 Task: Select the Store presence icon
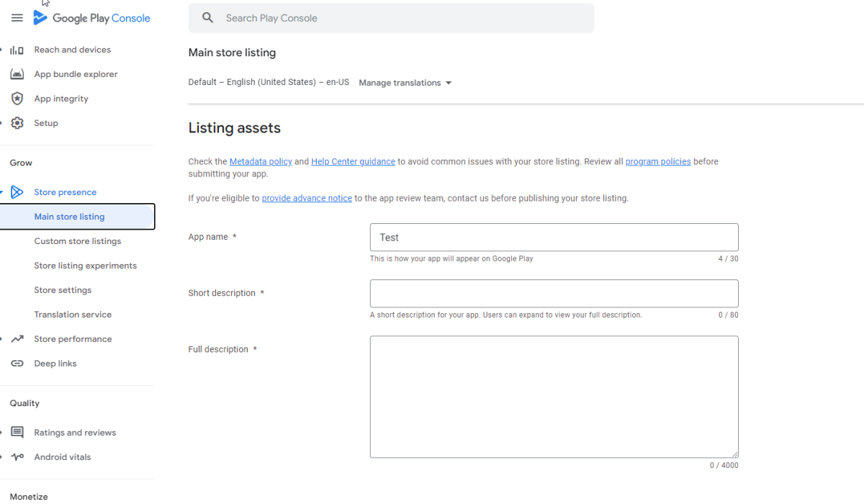click(18, 192)
